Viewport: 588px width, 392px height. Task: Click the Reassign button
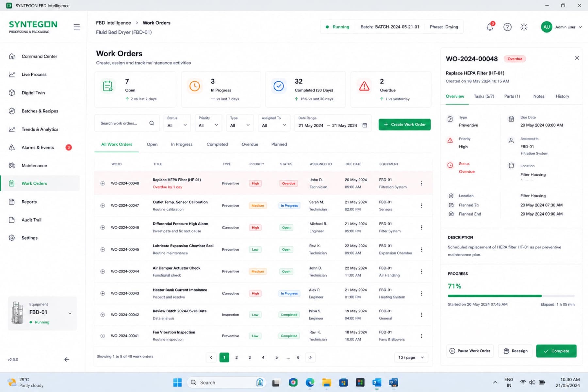point(515,351)
